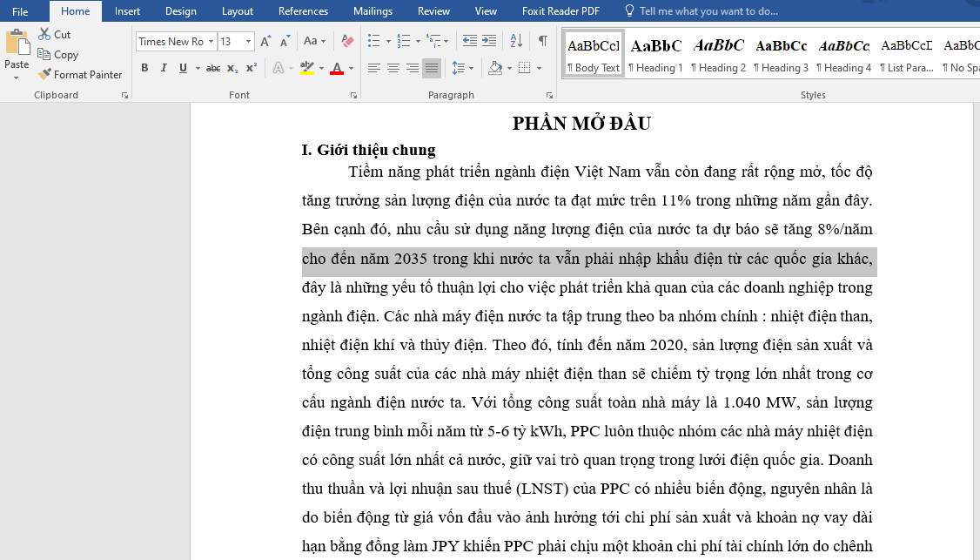Image resolution: width=980 pixels, height=560 pixels.
Task: Align text left
Action: click(373, 68)
